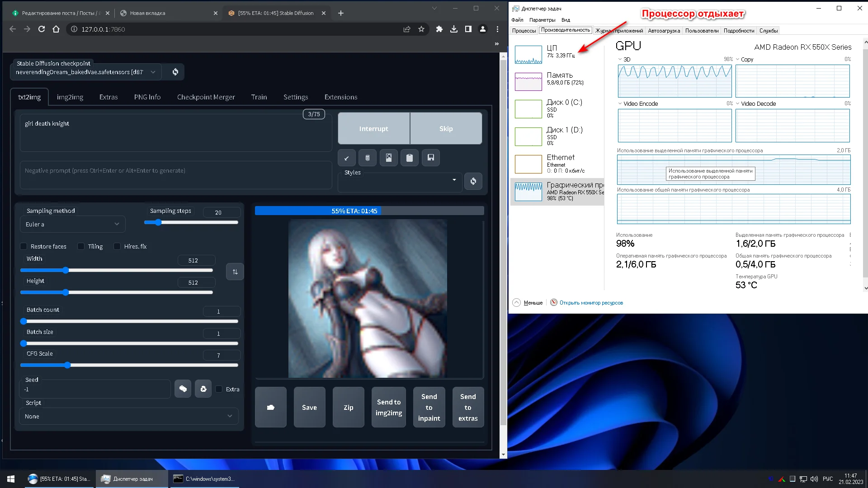Screen dimensions: 868x488
Task: Open the Sampling method Euler a dropdown
Action: [x=72, y=224]
